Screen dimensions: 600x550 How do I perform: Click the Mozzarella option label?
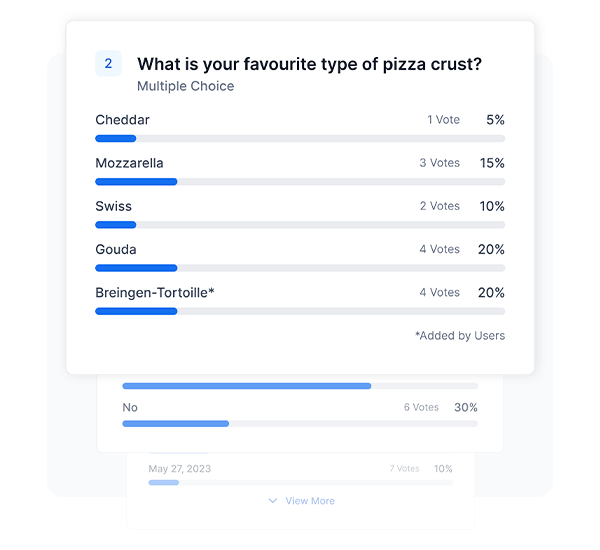[129, 163]
